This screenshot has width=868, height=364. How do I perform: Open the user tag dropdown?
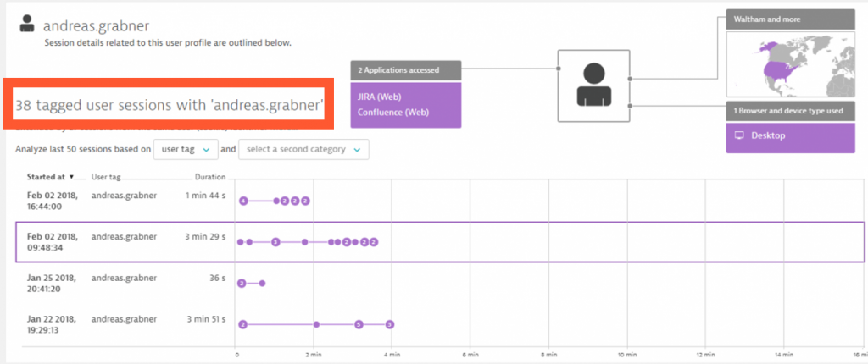click(x=185, y=149)
